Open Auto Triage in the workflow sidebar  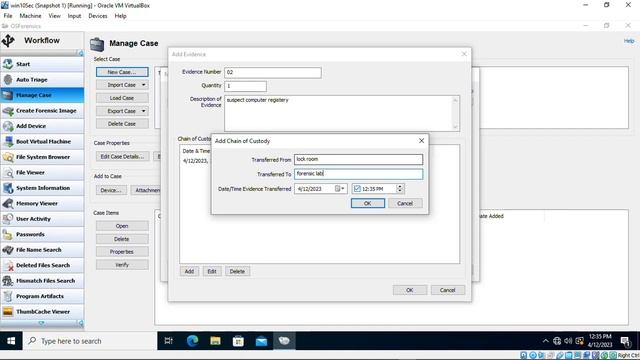coord(42,80)
